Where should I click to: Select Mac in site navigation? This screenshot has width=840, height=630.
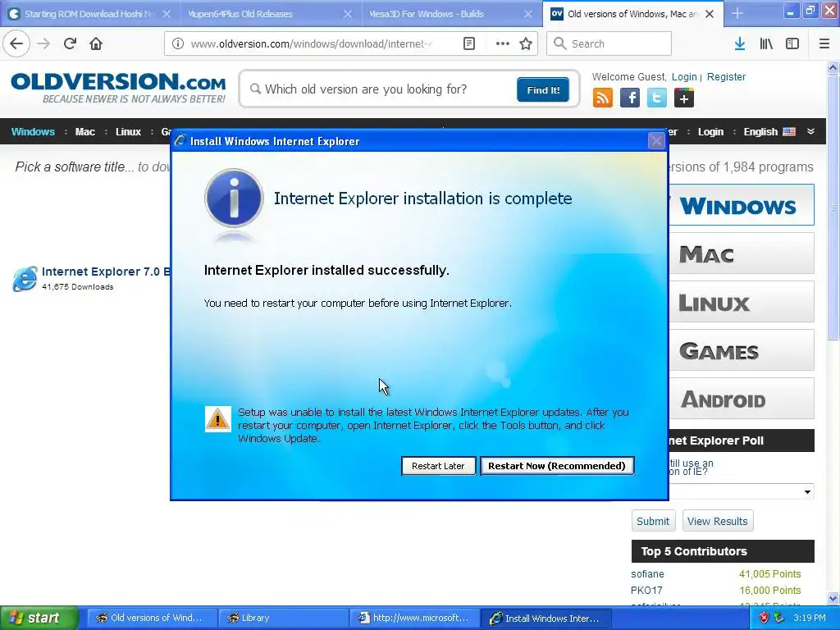pos(85,132)
